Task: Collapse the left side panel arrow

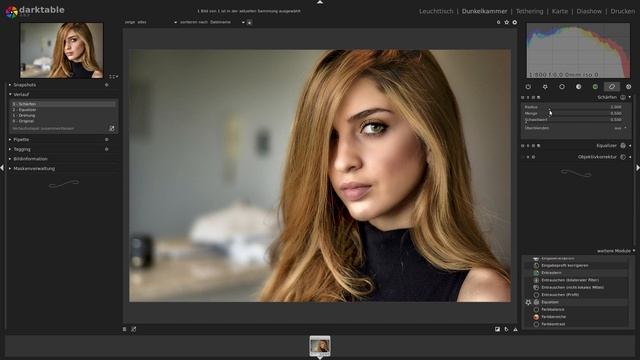Action: tap(2, 168)
